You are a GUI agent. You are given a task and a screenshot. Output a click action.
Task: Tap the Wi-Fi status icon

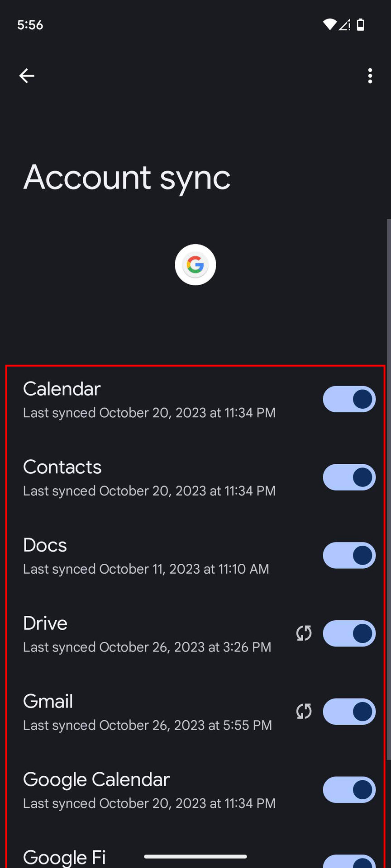pos(329,24)
